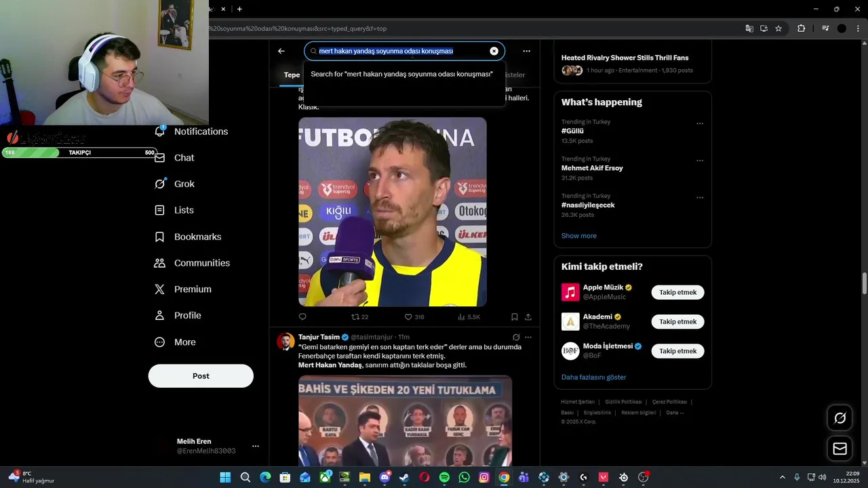Viewport: 868px width, 488px height.
Task: Open Premium in the sidebar
Action: click(184, 289)
